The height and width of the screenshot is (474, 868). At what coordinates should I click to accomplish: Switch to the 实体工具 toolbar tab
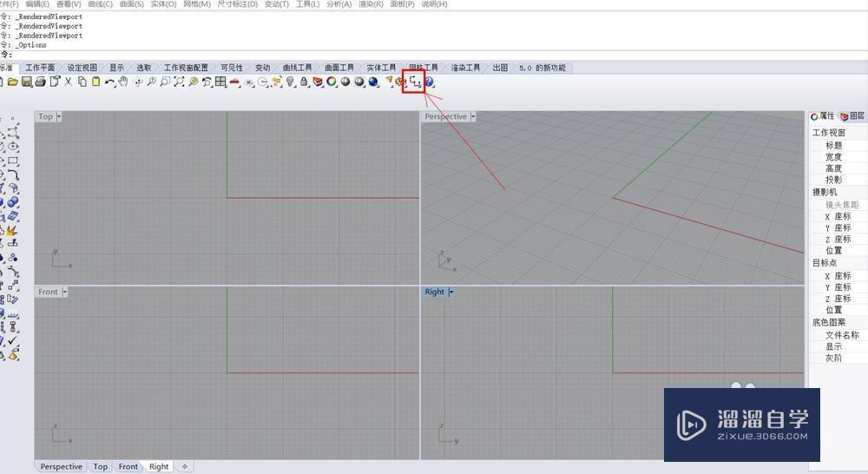(x=381, y=68)
